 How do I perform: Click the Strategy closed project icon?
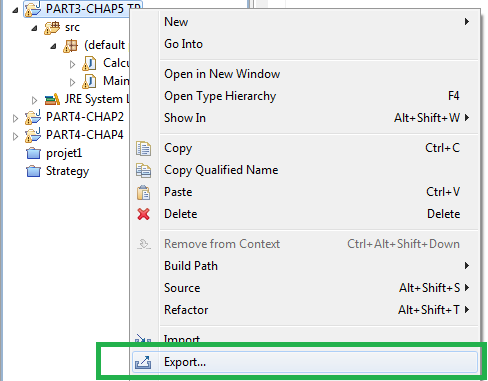(x=33, y=171)
